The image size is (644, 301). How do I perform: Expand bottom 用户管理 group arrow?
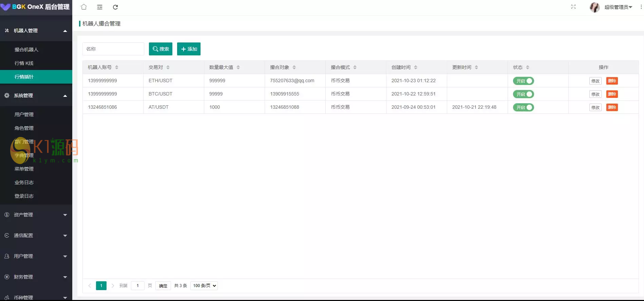65,256
